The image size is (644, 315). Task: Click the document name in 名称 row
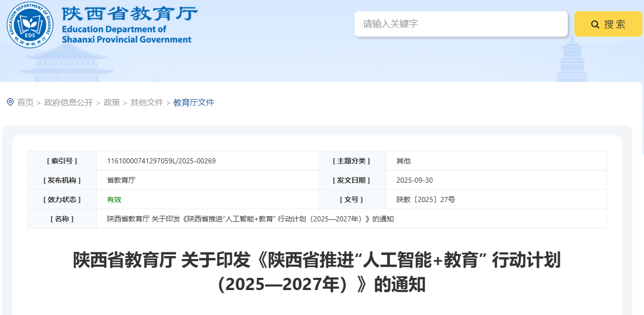250,219
